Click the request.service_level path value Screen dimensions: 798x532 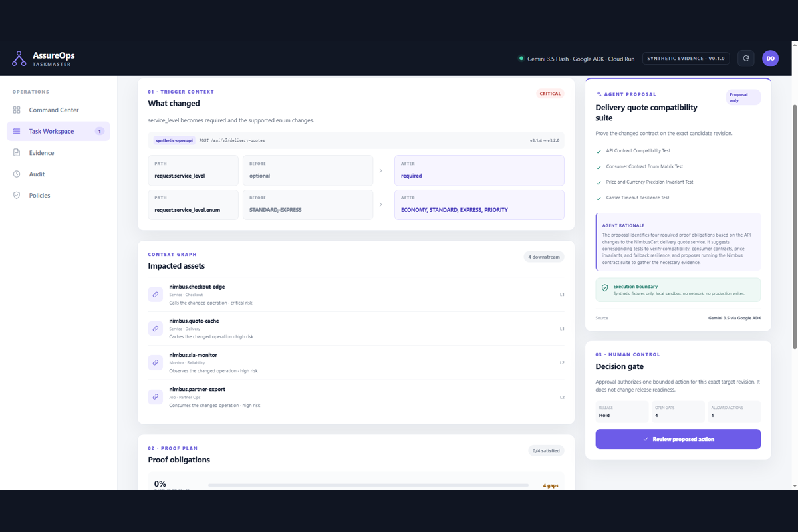click(180, 176)
